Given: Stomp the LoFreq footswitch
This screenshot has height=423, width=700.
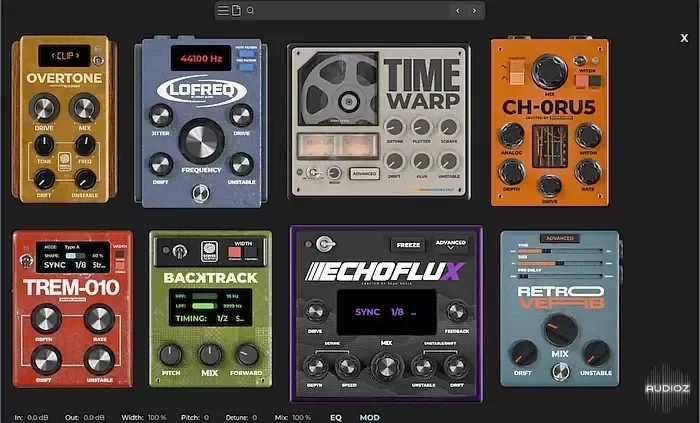Looking at the screenshot, I should pos(201,194).
